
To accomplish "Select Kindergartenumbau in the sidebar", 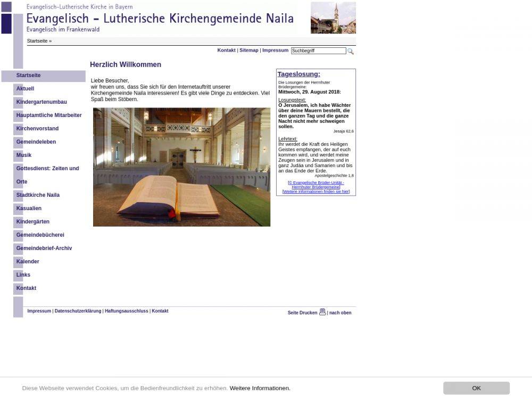I will (x=41, y=102).
